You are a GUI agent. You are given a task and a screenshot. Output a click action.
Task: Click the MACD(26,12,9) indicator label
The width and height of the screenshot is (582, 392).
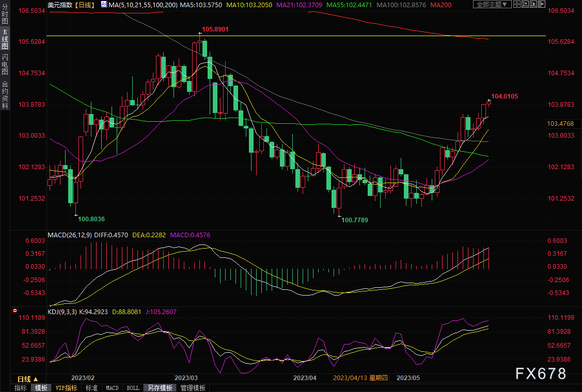point(70,235)
